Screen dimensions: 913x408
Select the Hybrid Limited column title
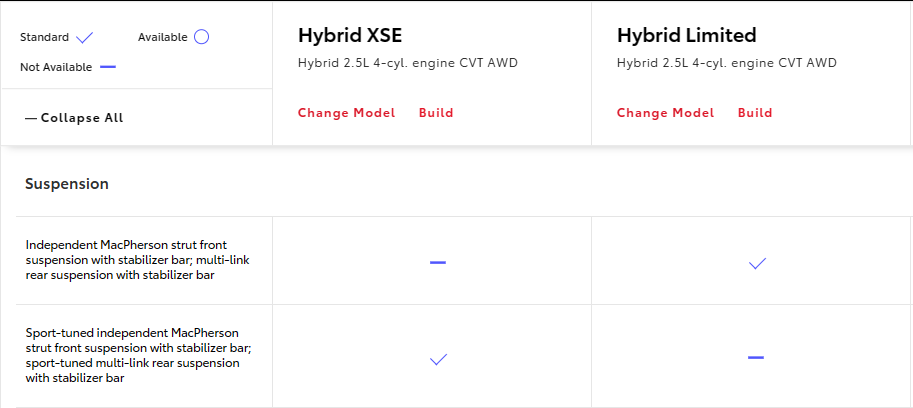click(686, 36)
